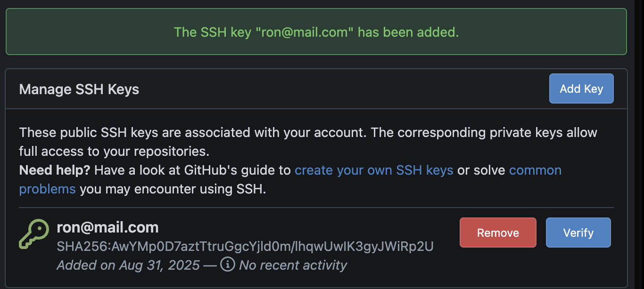The height and width of the screenshot is (289, 644).
Task: Click the "These public SSH keys" description sentence
Action: tap(192, 132)
